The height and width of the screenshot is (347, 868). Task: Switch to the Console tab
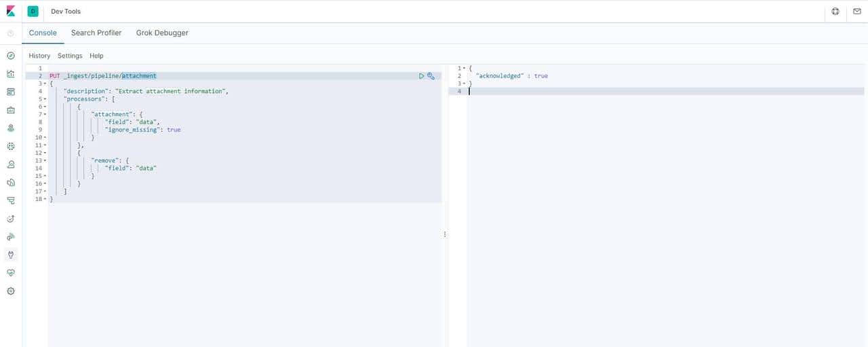pos(43,33)
